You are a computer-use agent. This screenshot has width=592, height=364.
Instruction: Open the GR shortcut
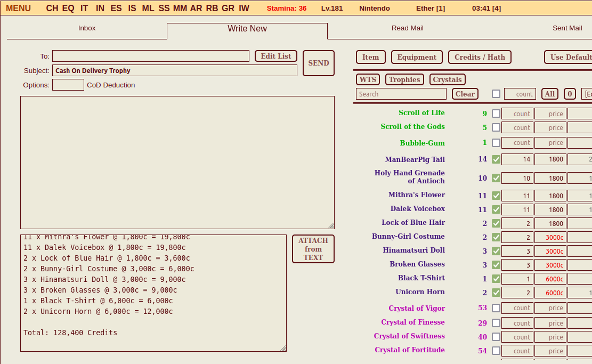click(x=228, y=9)
